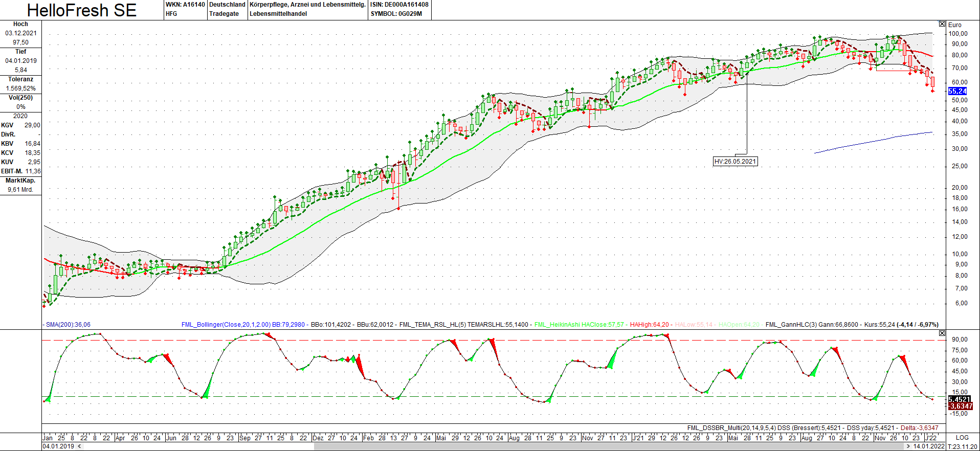Click the Dez label on the time axis
Screen dimensions: 980x451
pos(318,438)
